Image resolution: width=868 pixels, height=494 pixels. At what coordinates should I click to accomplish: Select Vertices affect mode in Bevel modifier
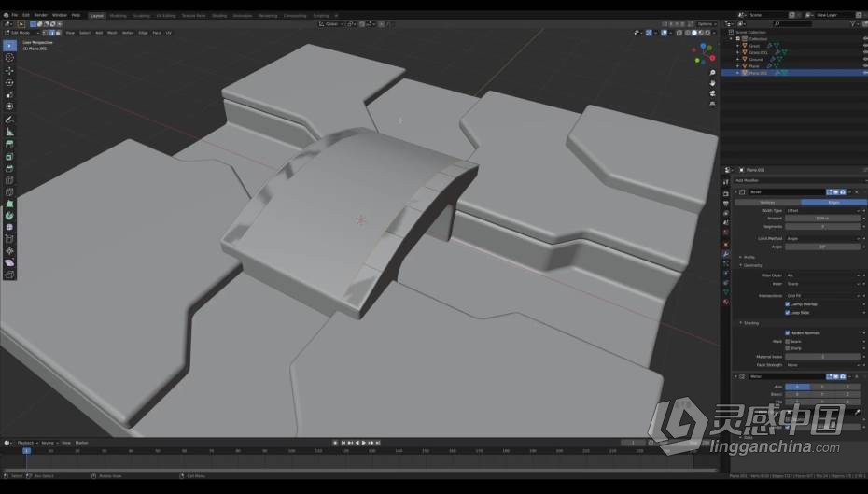click(767, 202)
